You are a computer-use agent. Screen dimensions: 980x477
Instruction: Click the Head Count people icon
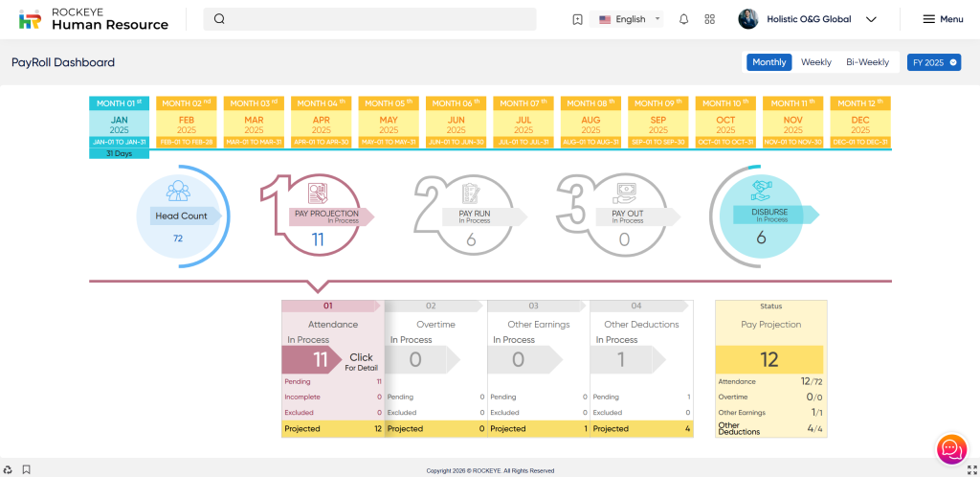coord(178,192)
